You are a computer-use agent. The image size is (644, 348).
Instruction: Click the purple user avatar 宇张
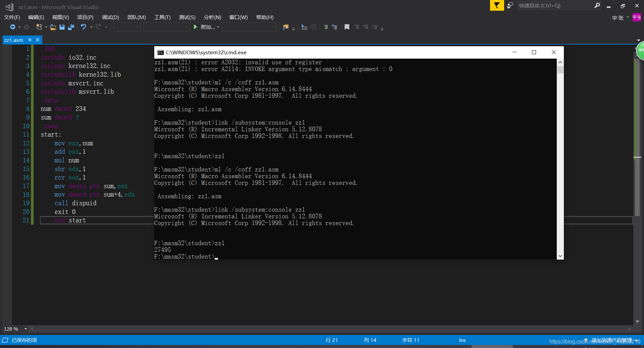pos(637,17)
